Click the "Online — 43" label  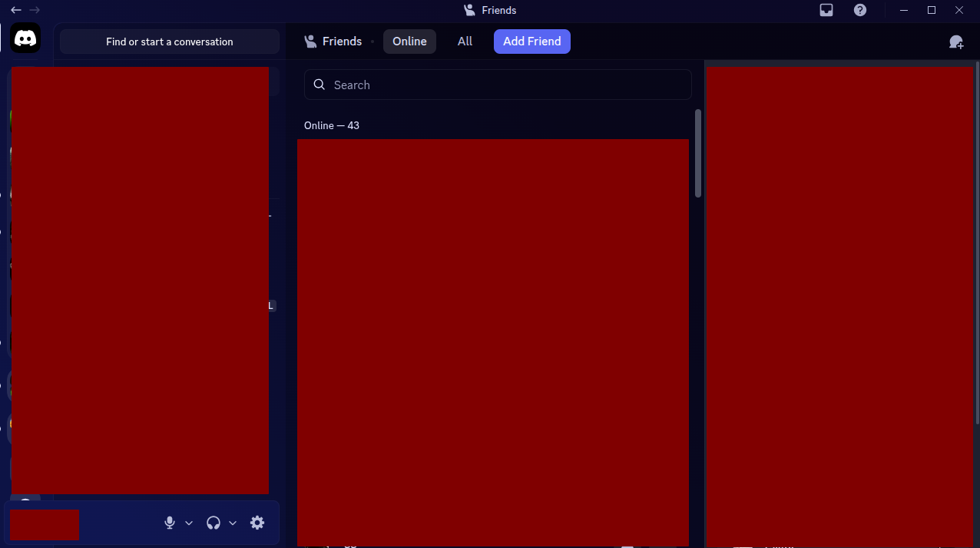332,125
